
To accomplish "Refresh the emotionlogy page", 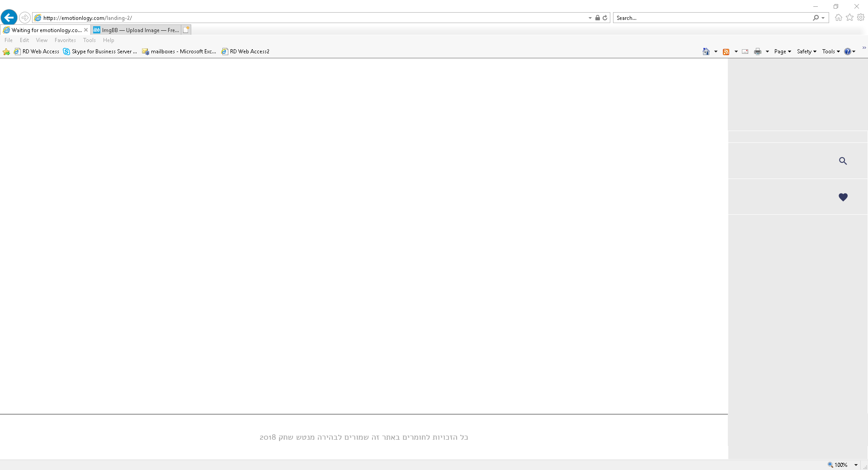I will click(605, 18).
